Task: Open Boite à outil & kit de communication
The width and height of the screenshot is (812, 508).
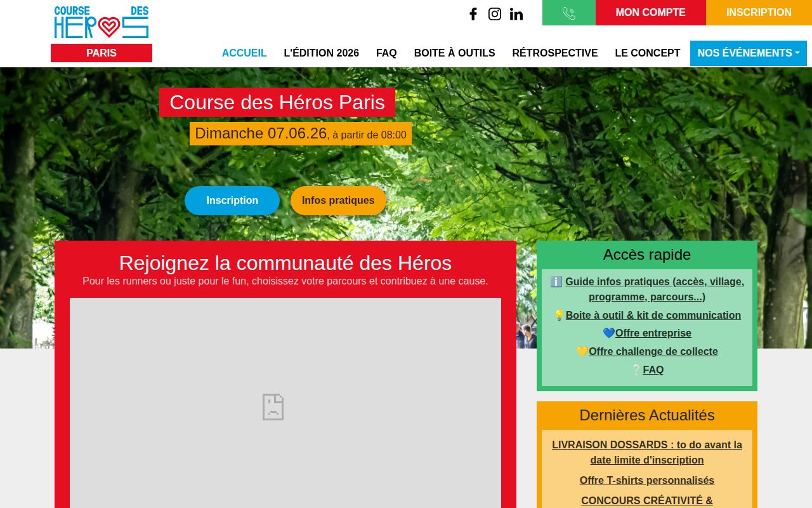Action: [x=653, y=316]
